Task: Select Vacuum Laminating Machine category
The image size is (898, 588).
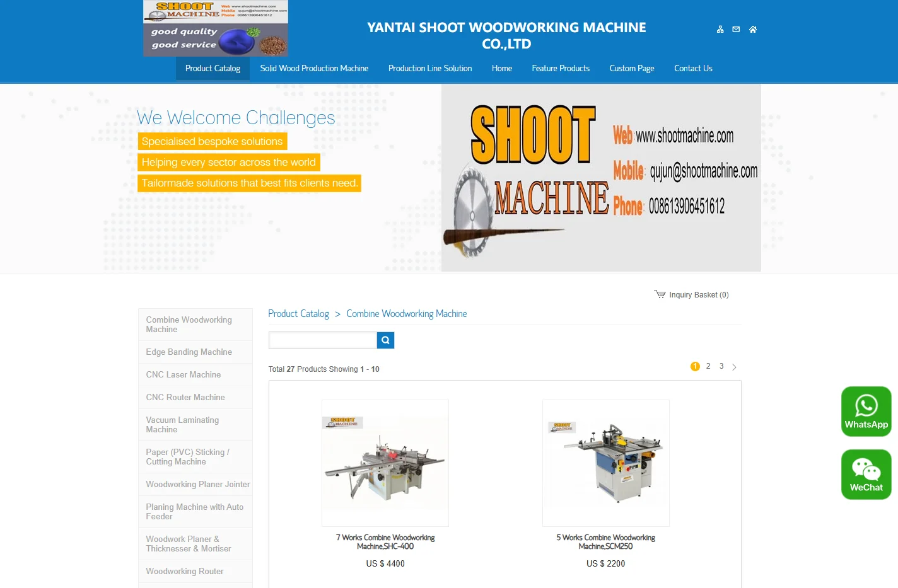Action: [195, 425]
